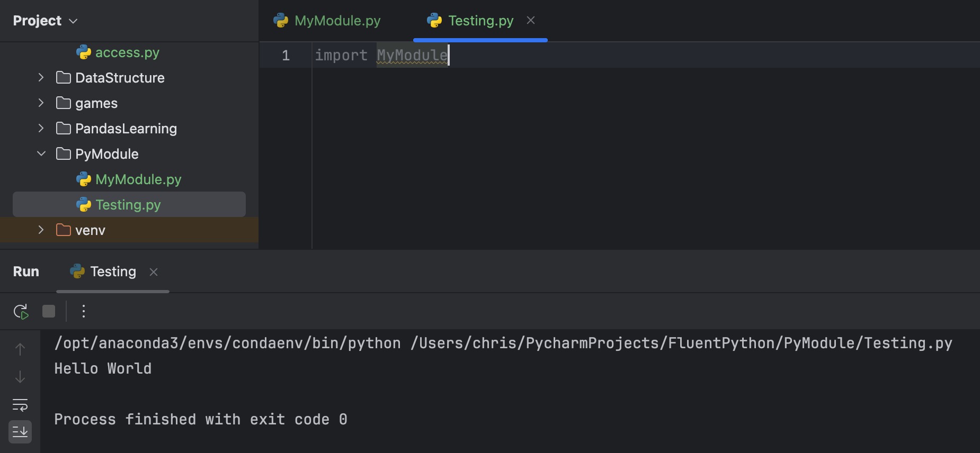Collapse the PyModule folder chevron
The image size is (980, 453).
click(41, 154)
